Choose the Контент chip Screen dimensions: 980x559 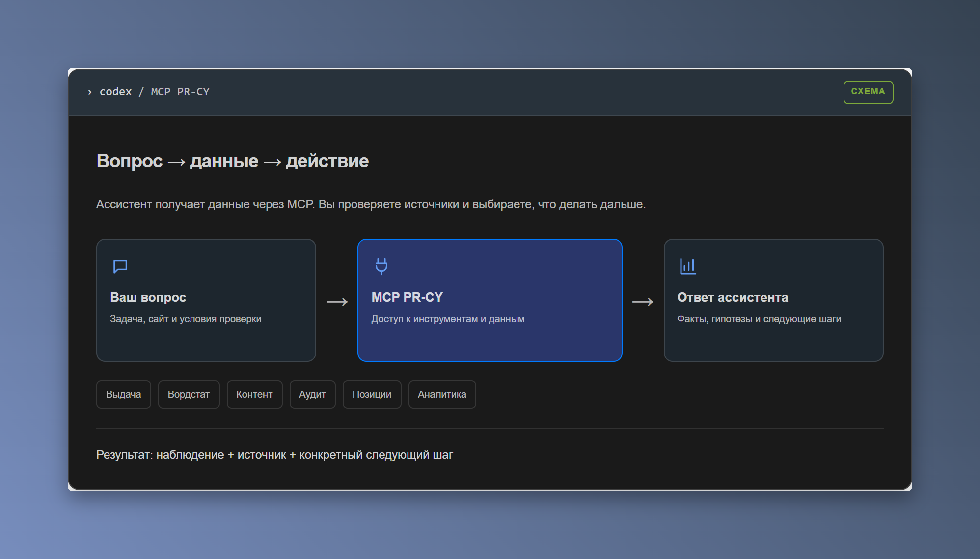[x=254, y=394]
